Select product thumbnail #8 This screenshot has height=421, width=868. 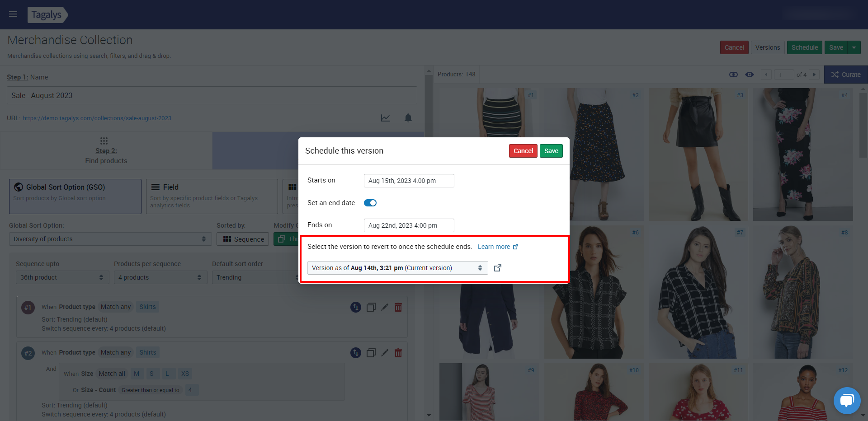coord(803,292)
